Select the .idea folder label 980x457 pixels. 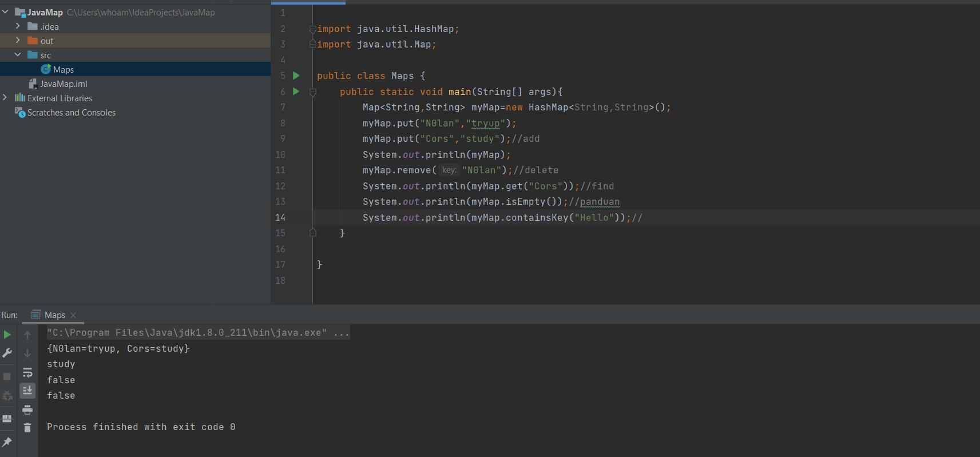click(x=50, y=27)
